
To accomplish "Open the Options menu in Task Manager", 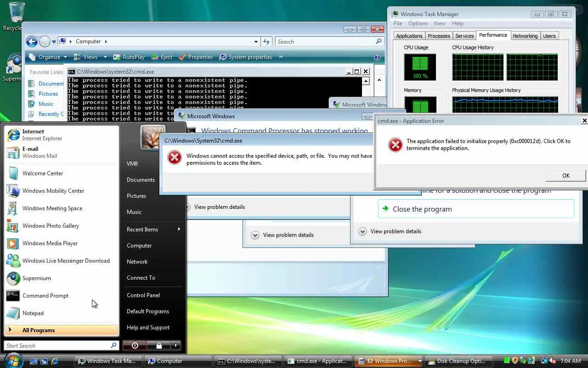I will (418, 23).
